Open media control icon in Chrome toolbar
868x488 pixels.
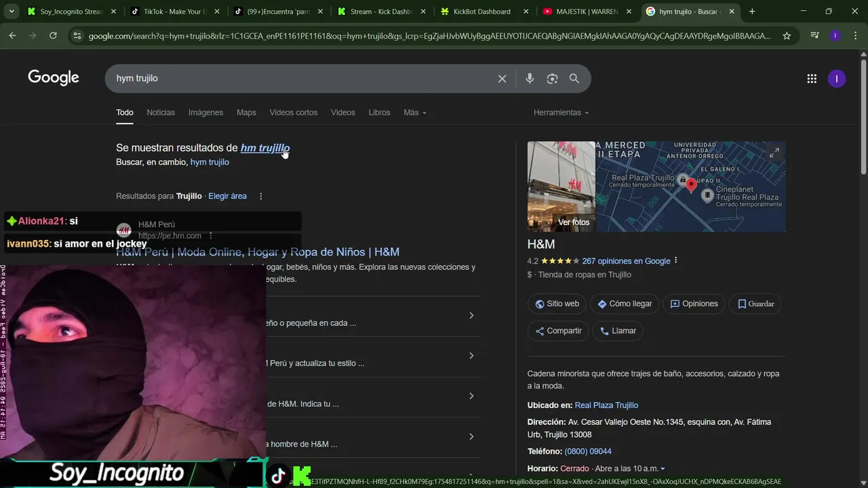pyautogui.click(x=815, y=36)
